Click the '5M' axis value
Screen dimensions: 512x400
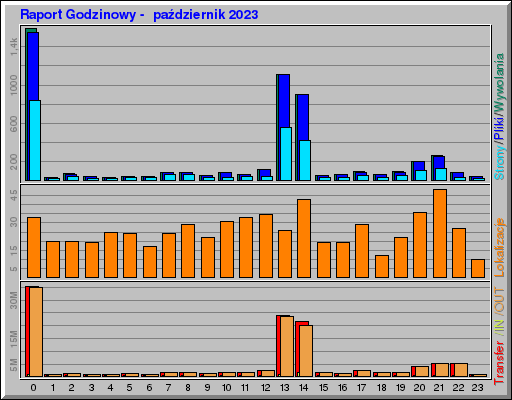14,365
